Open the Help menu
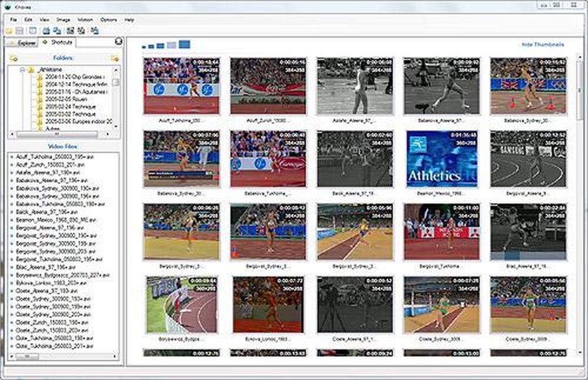The width and height of the screenshot is (588, 380). point(129,19)
